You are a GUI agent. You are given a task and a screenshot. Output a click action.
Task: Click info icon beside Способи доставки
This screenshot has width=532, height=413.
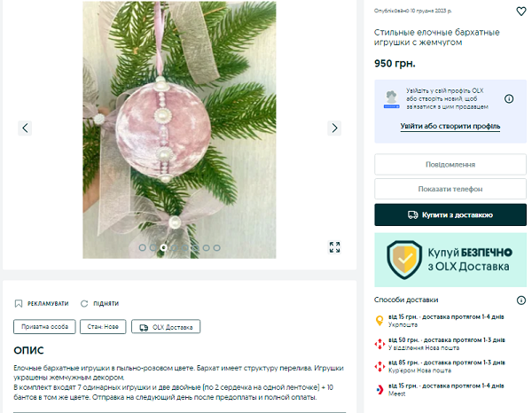coord(520,300)
